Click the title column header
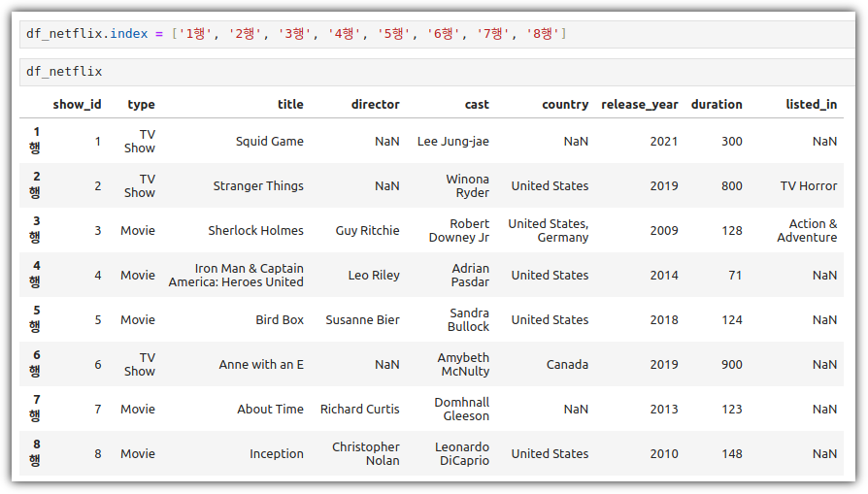The width and height of the screenshot is (868, 494). 290,105
